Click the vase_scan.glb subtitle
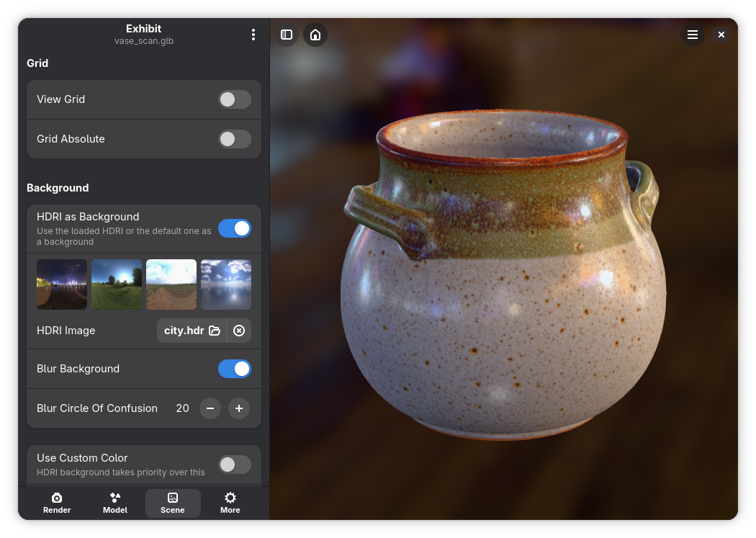The width and height of the screenshot is (756, 538). (x=144, y=41)
